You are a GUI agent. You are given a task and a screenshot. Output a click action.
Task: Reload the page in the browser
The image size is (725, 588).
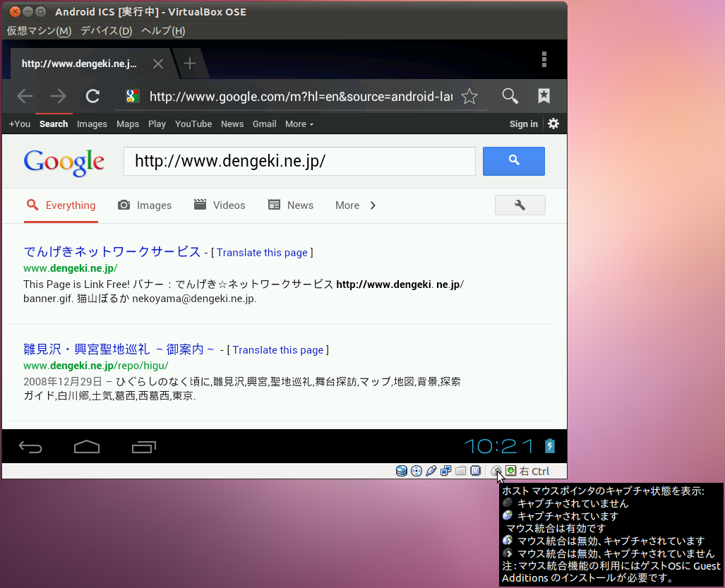coord(92,97)
